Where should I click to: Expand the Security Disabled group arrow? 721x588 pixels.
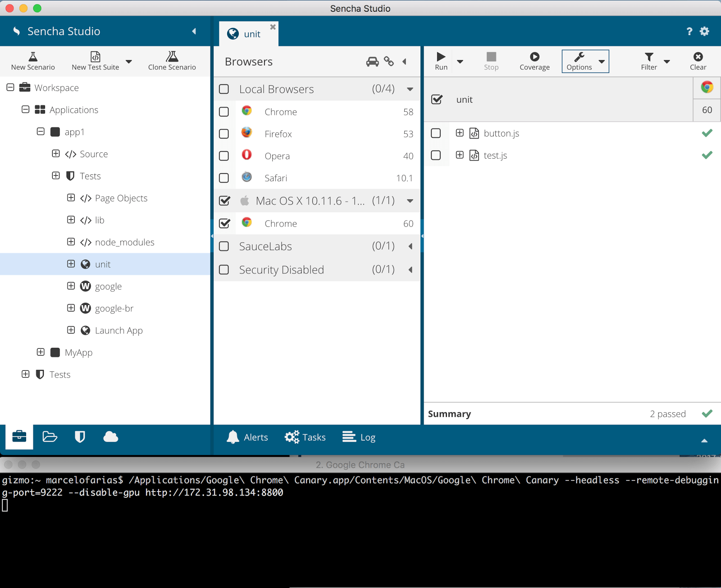411,270
